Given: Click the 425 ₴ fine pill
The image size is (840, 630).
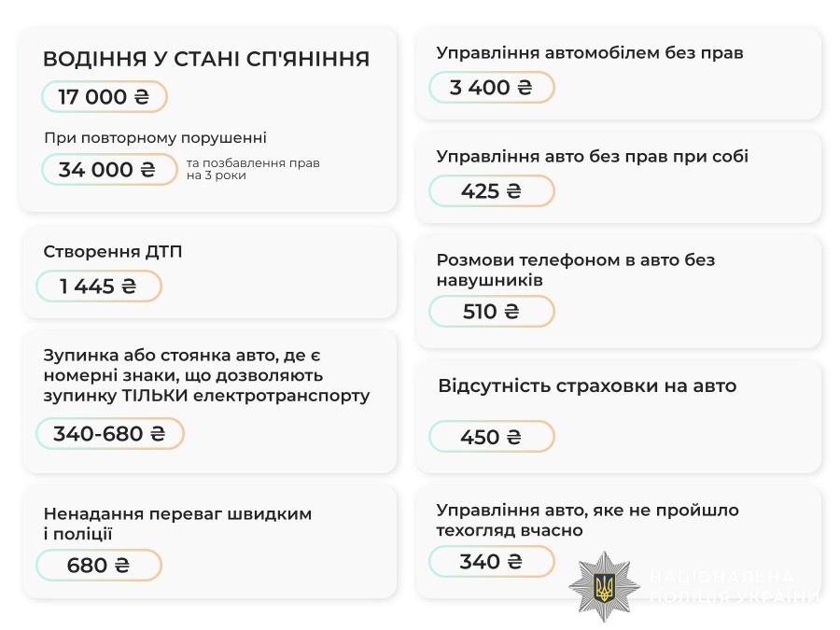Looking at the screenshot, I should click(492, 191).
